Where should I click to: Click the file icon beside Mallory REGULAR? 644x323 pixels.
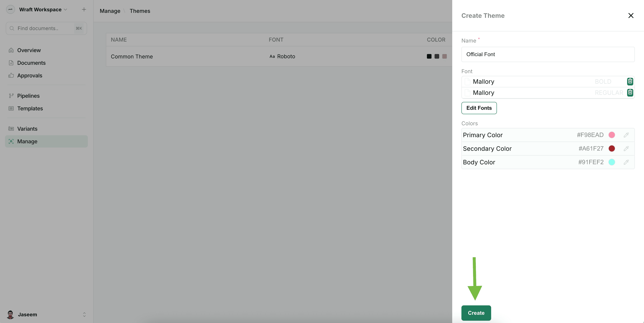coord(467,93)
